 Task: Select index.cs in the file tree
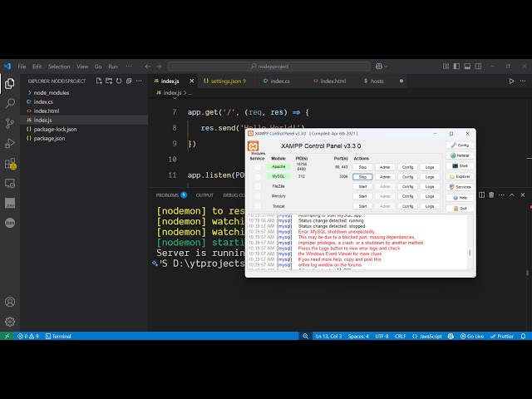click(43, 101)
